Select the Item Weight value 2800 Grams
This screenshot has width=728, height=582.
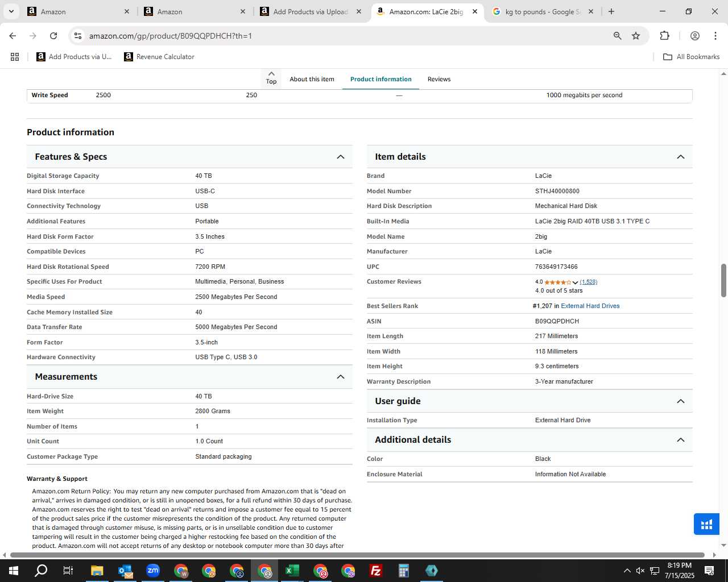pyautogui.click(x=213, y=411)
